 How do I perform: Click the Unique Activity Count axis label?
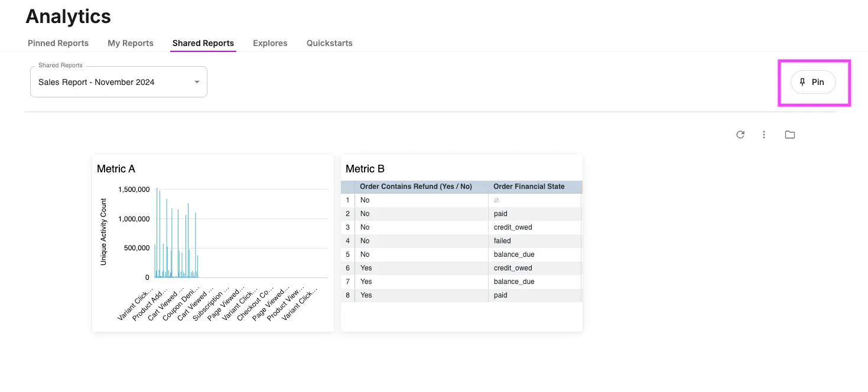(103, 231)
